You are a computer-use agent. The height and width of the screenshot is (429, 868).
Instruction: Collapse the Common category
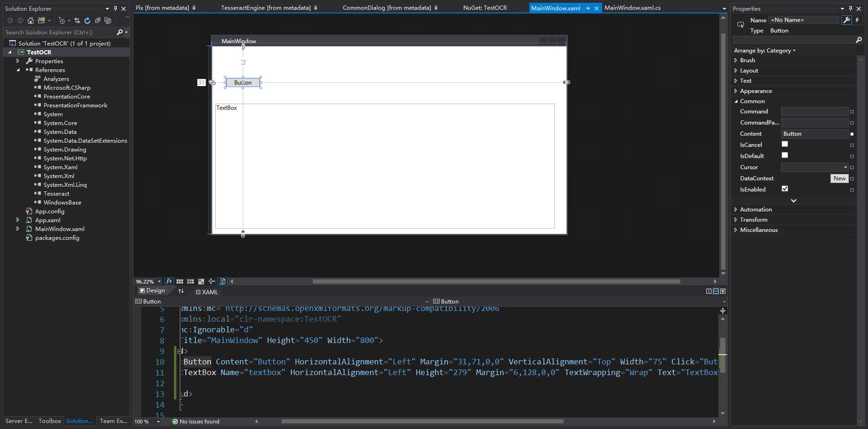(x=736, y=101)
